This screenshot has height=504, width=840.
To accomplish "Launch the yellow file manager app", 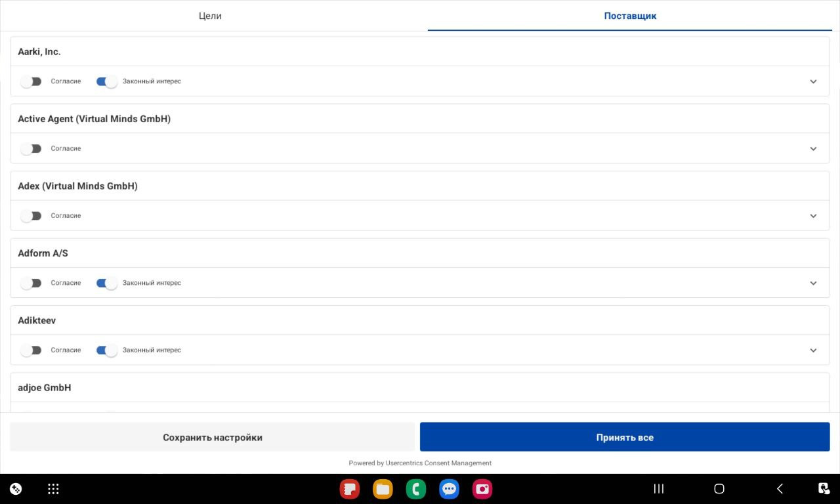I will point(383,489).
